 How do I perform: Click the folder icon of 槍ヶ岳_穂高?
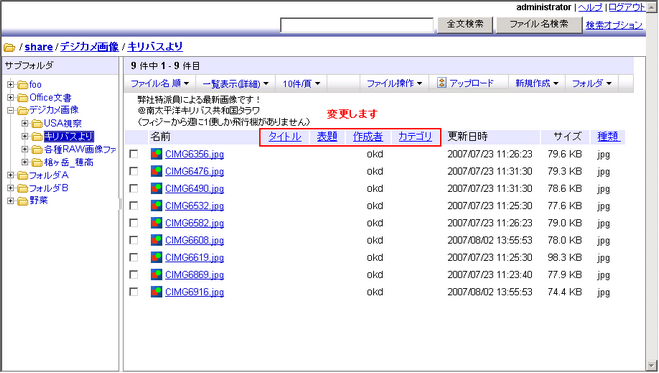[x=37, y=163]
